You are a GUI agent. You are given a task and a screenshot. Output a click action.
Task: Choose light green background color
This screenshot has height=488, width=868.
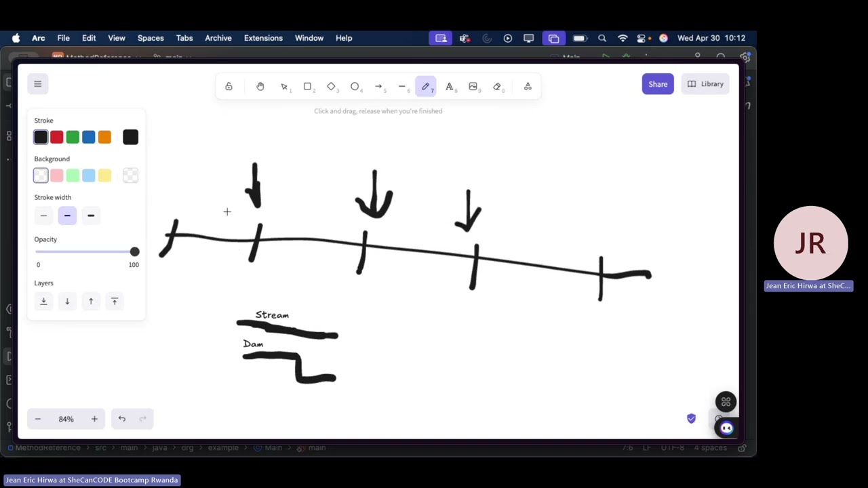73,176
